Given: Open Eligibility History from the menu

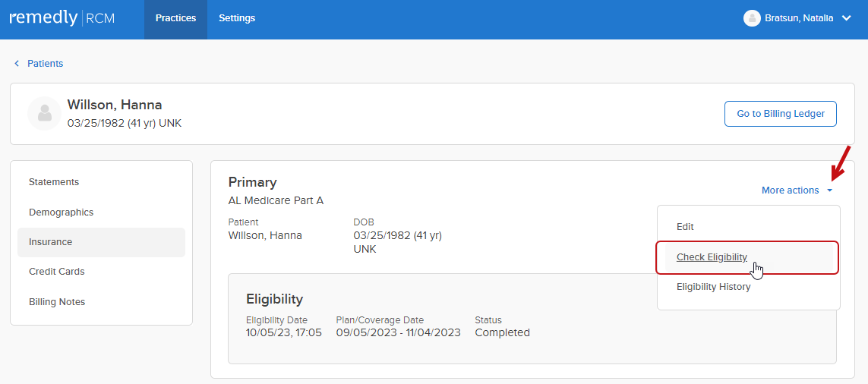Looking at the screenshot, I should pos(713,287).
